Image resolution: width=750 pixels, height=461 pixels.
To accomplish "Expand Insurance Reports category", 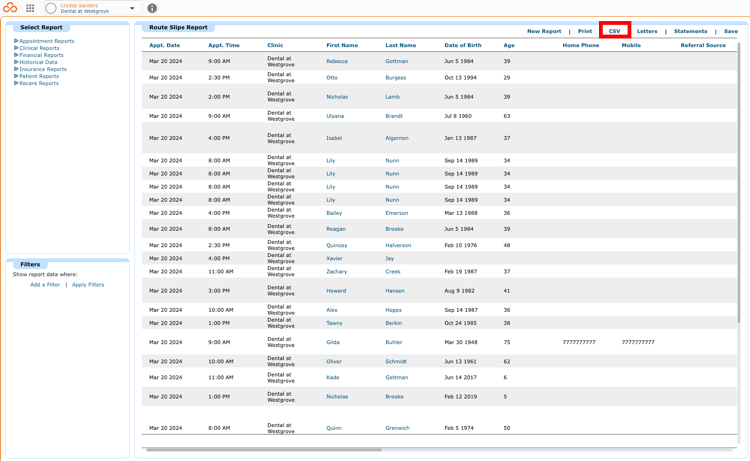I will click(40, 69).
